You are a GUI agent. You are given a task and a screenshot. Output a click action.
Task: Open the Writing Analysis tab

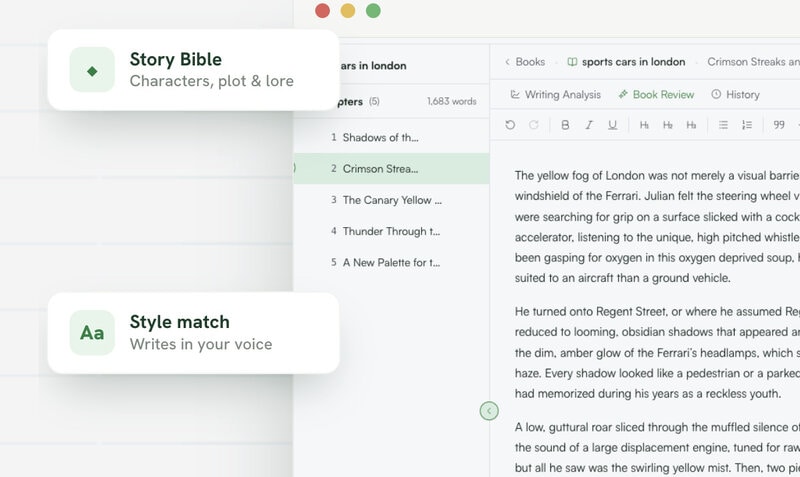556,94
